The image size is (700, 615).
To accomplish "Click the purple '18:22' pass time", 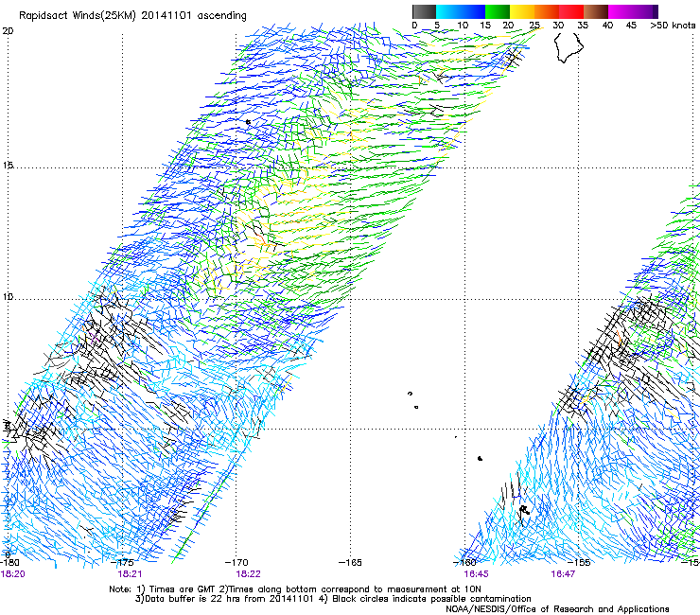I will click(248, 574).
